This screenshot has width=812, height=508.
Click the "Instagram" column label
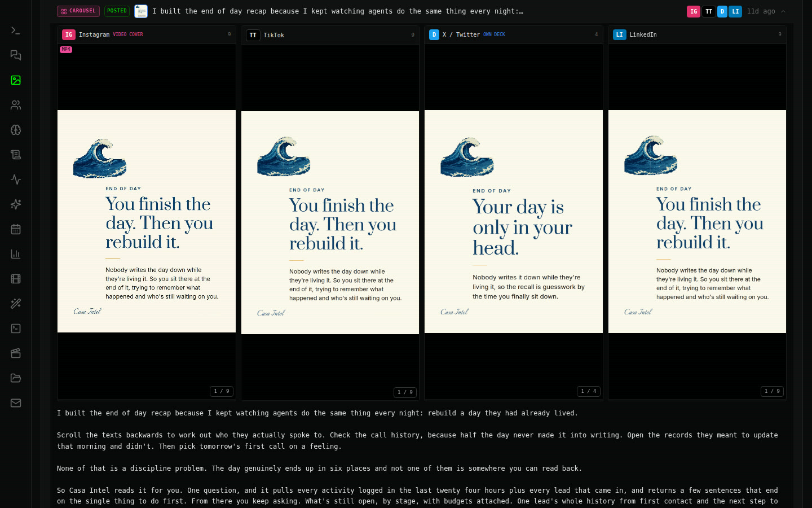[x=94, y=34]
